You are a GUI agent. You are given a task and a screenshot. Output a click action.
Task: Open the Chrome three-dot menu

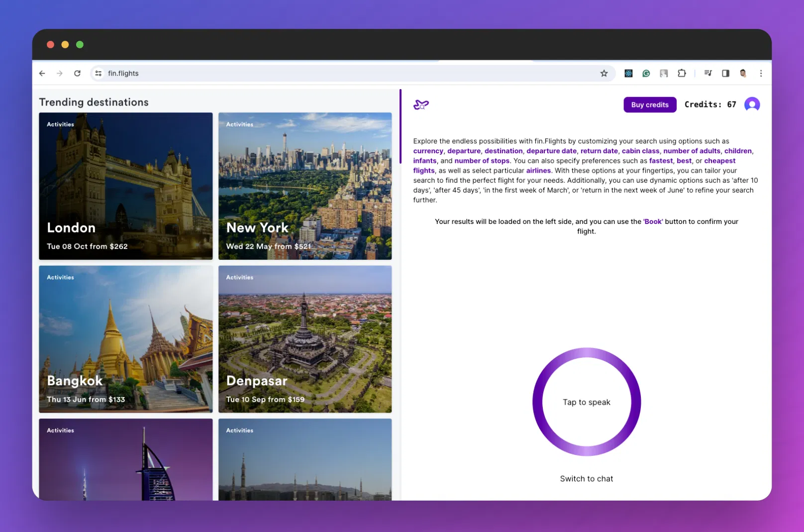click(761, 74)
